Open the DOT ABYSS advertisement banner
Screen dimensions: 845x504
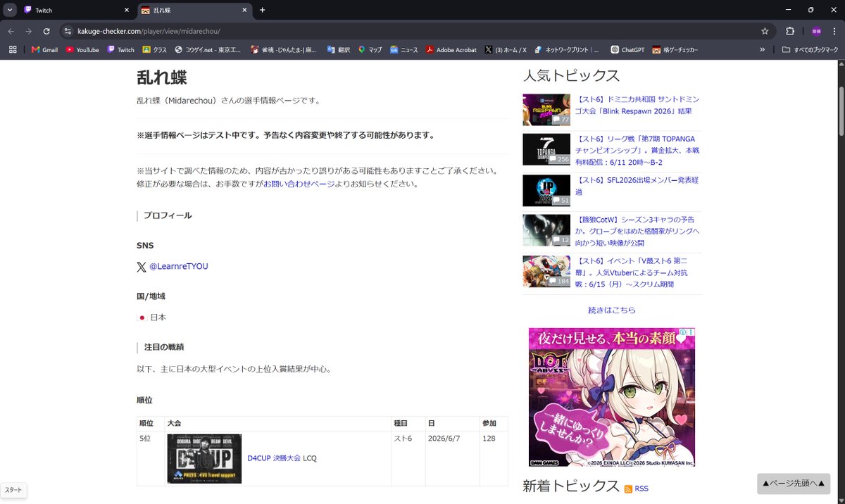pyautogui.click(x=611, y=396)
